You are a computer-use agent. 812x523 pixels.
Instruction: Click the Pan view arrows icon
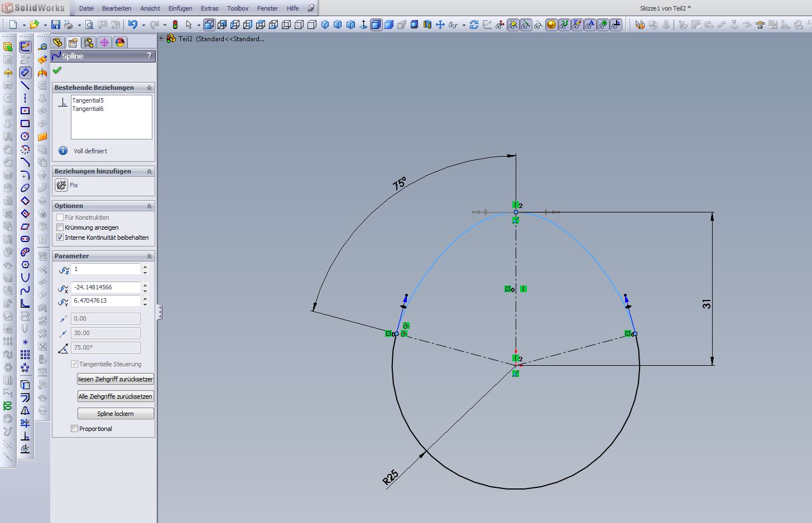(x=440, y=25)
